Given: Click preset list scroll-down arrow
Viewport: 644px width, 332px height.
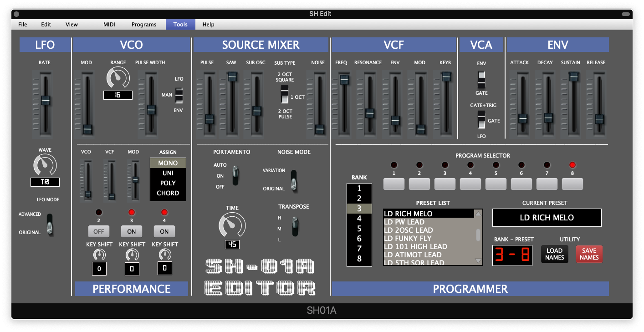Looking at the screenshot, I should coord(478,260).
